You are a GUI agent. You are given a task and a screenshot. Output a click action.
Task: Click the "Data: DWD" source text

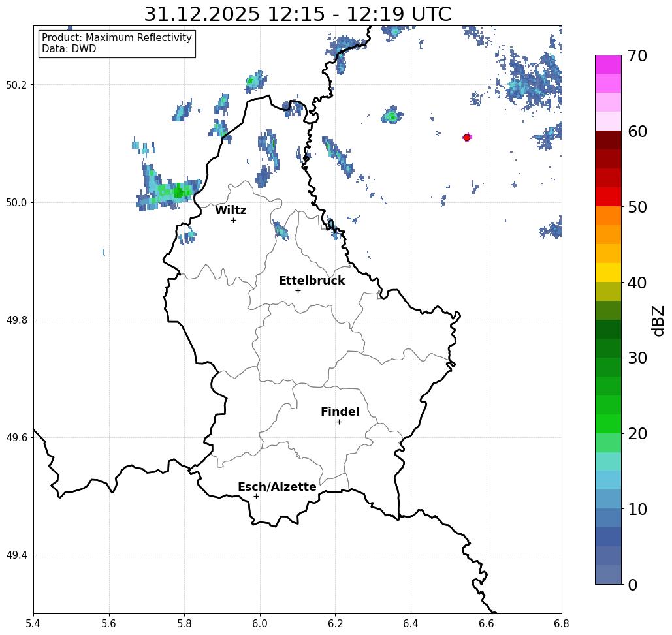tap(69, 49)
